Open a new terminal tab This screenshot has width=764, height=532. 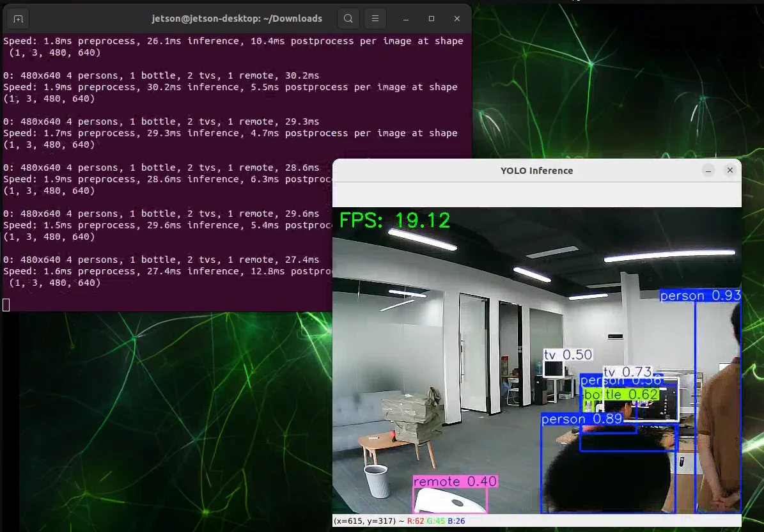[18, 19]
